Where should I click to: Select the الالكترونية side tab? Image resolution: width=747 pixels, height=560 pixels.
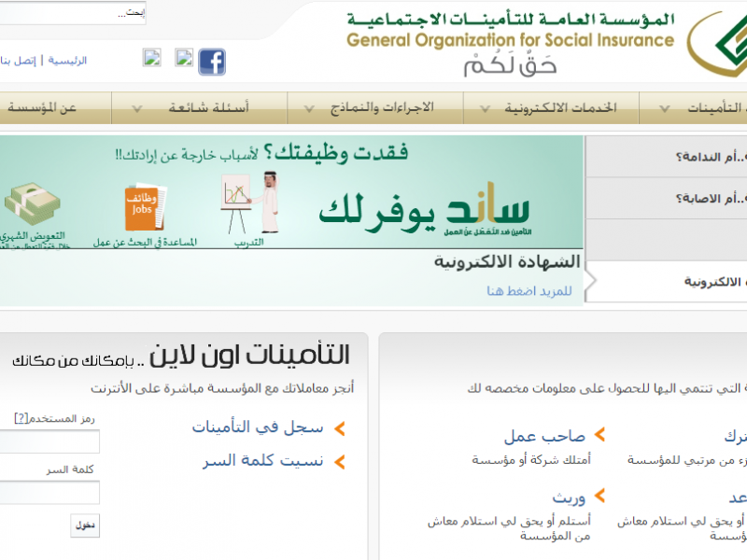(666, 282)
